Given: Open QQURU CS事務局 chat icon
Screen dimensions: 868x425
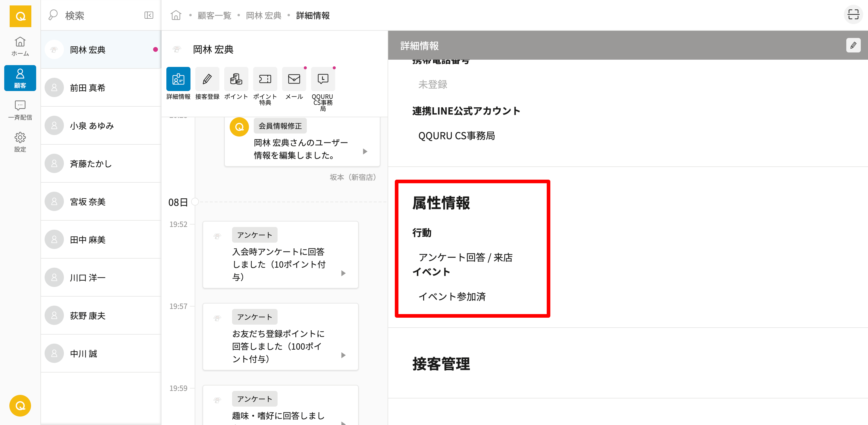Looking at the screenshot, I should [x=322, y=79].
